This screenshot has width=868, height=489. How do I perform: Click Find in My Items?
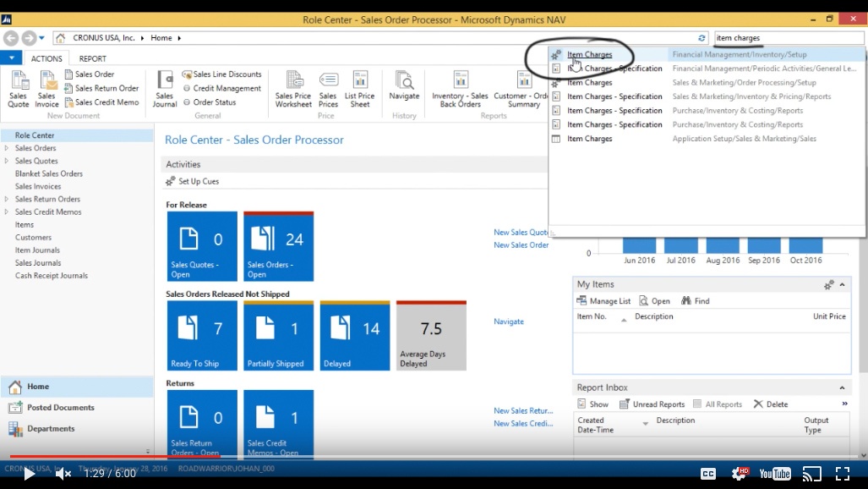696,300
